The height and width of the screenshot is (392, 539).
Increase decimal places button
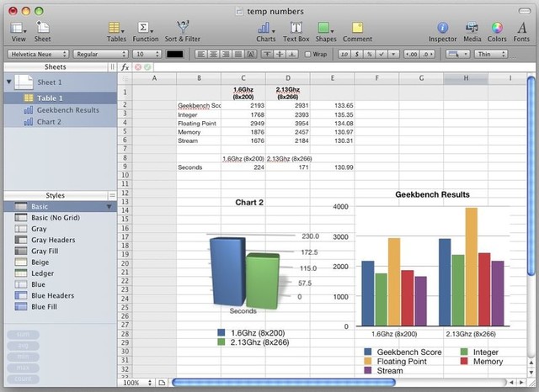point(427,54)
